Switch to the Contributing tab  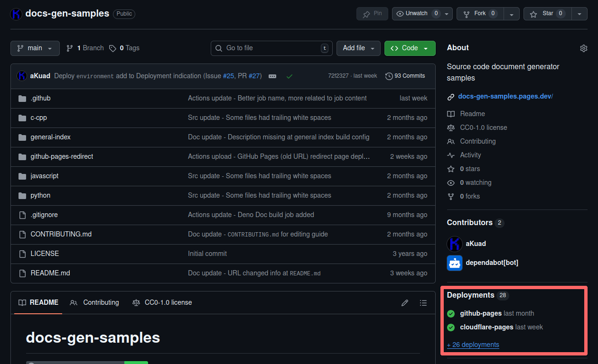tap(100, 302)
